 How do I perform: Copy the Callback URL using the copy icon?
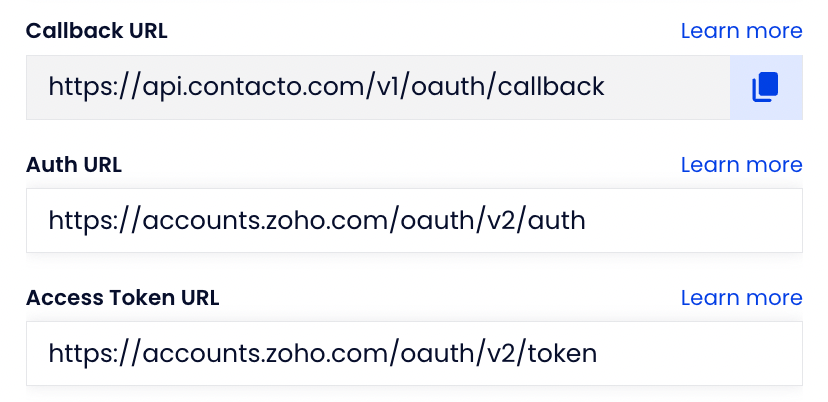(x=765, y=87)
